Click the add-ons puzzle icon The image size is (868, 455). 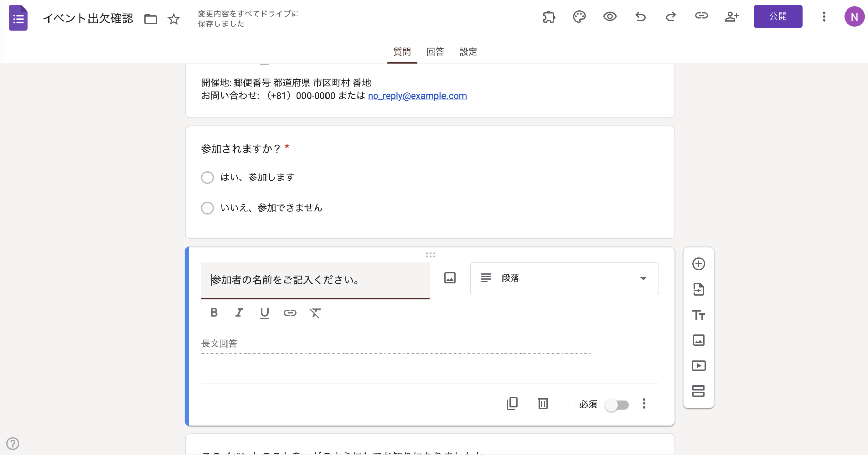(x=549, y=17)
